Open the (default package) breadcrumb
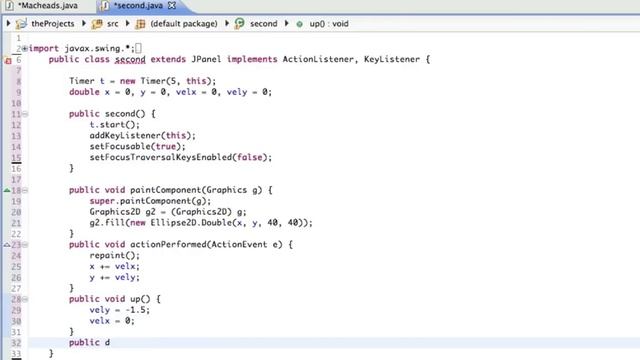 click(x=184, y=24)
